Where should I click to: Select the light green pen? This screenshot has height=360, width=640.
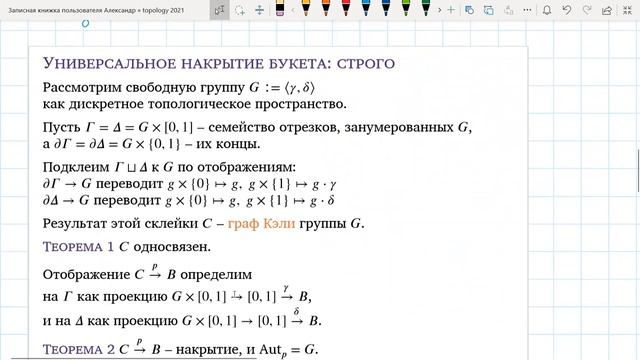pos(406,8)
